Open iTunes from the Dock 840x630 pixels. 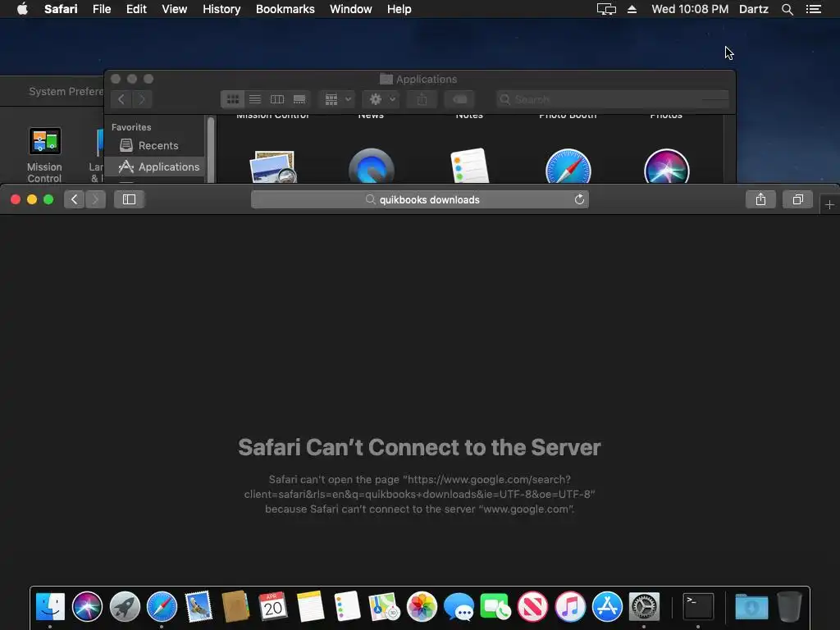(570, 607)
